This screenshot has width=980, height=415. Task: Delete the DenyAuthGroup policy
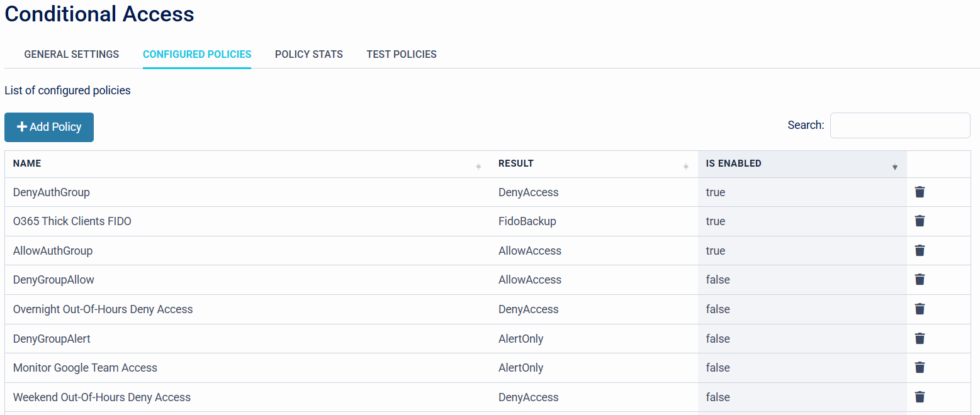[x=920, y=192]
